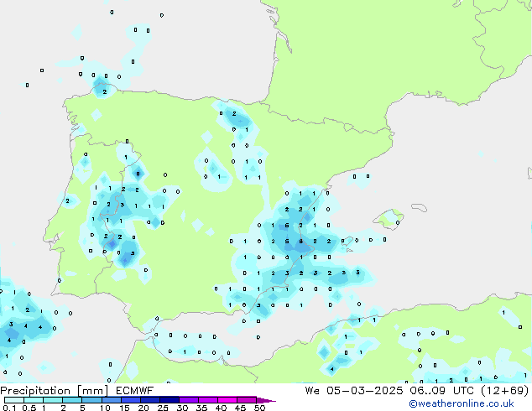The width and height of the screenshot is (532, 411).
Task: Pick the 25–30 mm legend swatch
Action: [x=169, y=400]
